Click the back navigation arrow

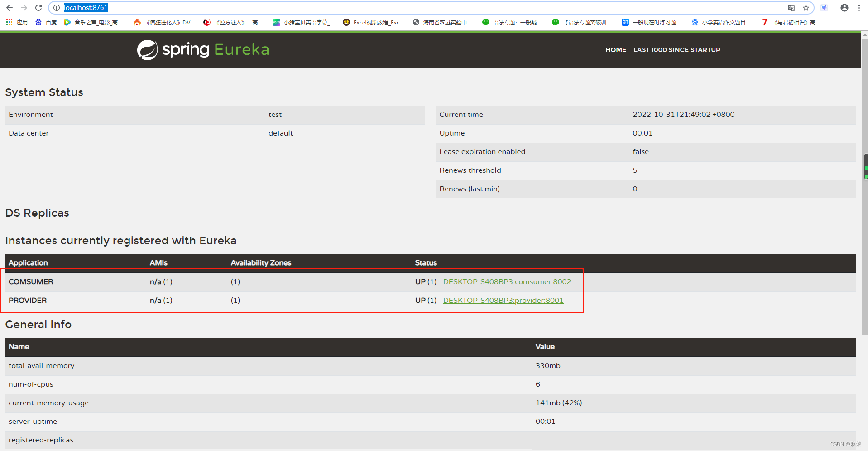point(9,8)
